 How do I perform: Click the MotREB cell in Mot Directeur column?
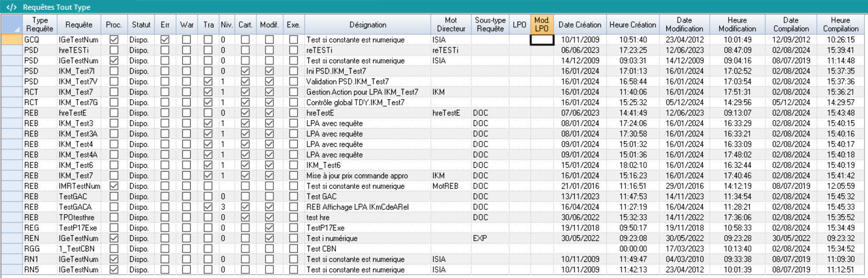tap(445, 186)
